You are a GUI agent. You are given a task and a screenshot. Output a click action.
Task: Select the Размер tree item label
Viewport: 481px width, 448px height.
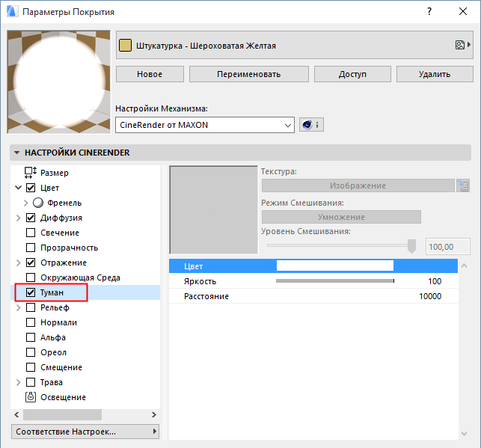pyautogui.click(x=55, y=173)
